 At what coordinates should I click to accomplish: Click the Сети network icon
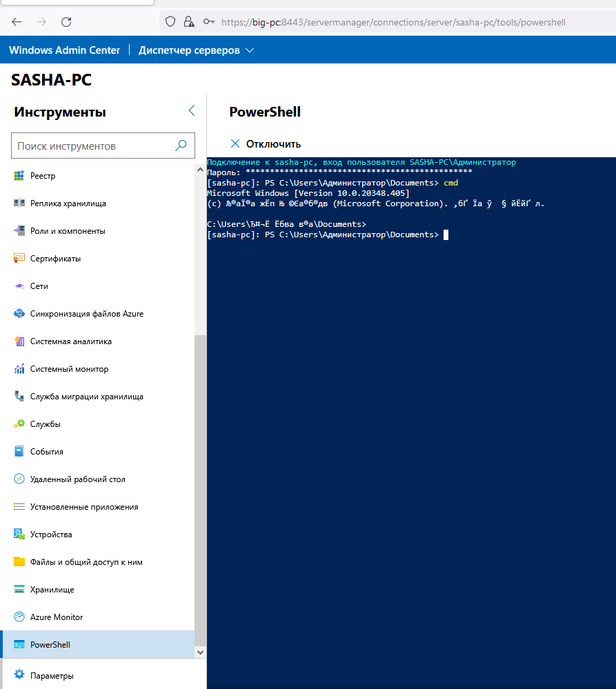(19, 286)
